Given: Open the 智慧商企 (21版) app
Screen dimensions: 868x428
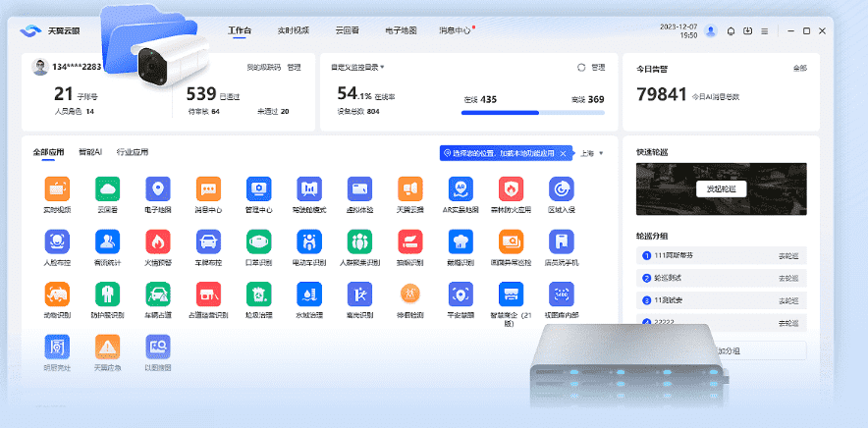Looking at the screenshot, I should (x=511, y=294).
